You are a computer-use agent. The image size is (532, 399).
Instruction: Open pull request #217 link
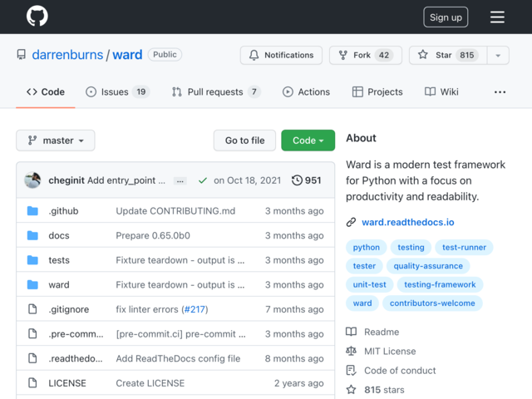pyautogui.click(x=195, y=309)
